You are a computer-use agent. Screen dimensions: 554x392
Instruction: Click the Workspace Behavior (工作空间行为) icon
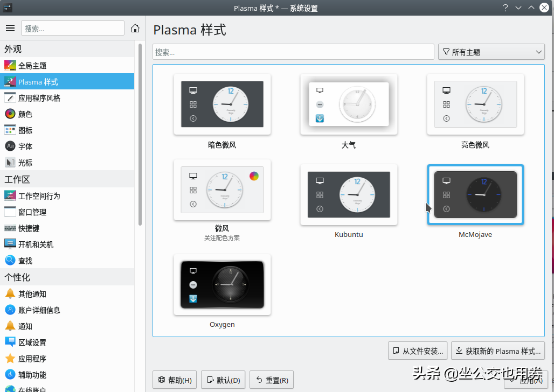10,195
